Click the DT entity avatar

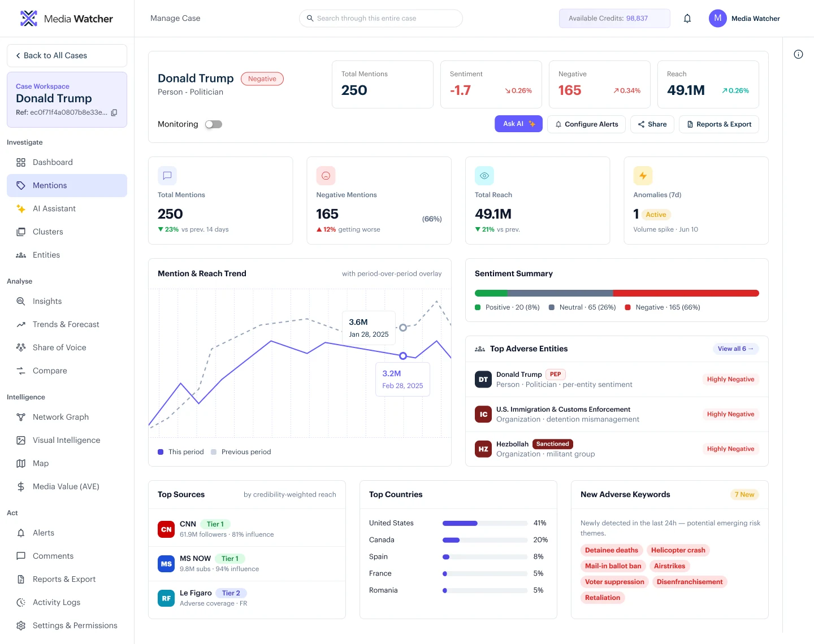pos(483,380)
